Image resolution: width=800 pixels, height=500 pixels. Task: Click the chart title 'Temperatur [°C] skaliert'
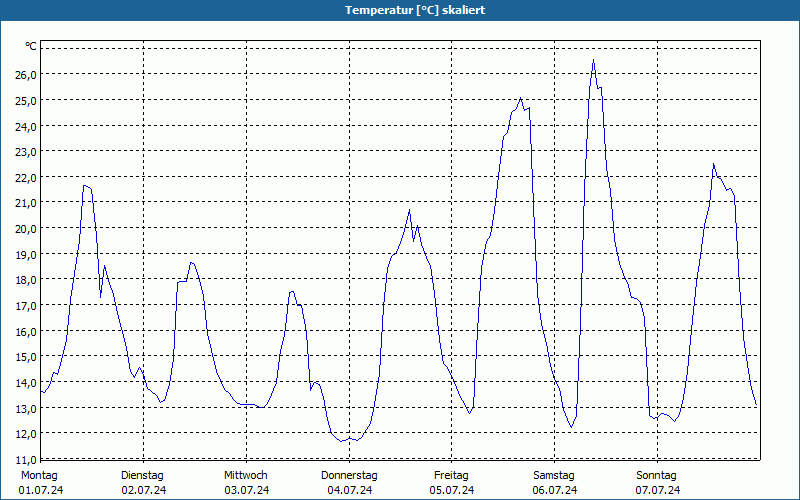click(415, 10)
